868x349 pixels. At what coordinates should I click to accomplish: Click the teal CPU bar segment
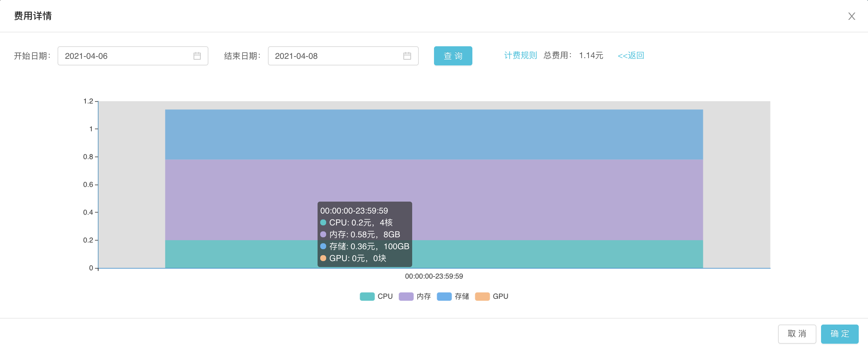(539, 254)
